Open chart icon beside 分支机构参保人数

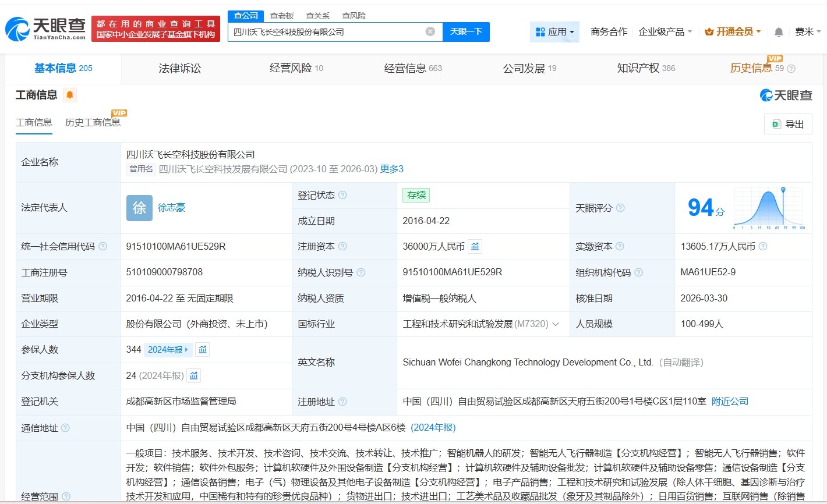pyautogui.click(x=194, y=376)
